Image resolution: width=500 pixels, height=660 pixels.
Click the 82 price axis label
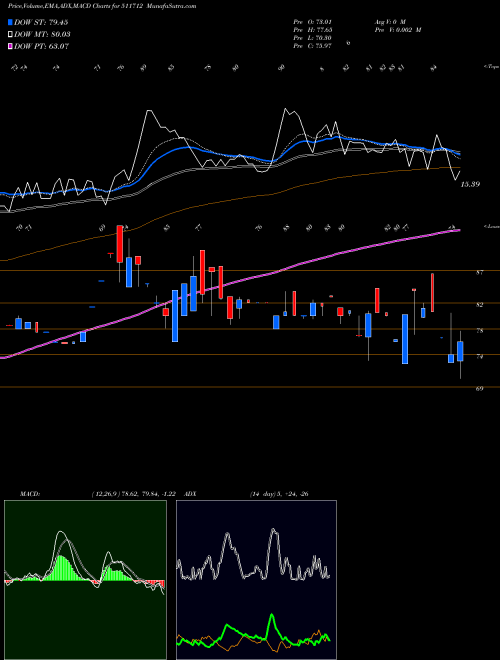pos(479,304)
